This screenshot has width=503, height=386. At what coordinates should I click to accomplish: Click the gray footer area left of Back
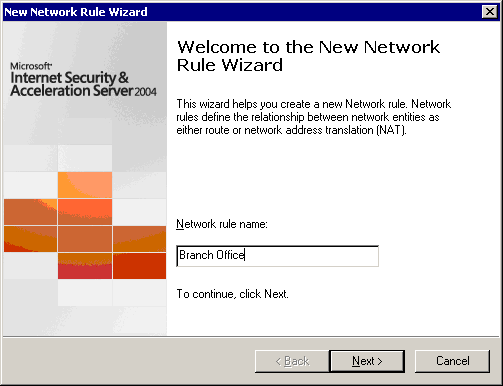128,361
